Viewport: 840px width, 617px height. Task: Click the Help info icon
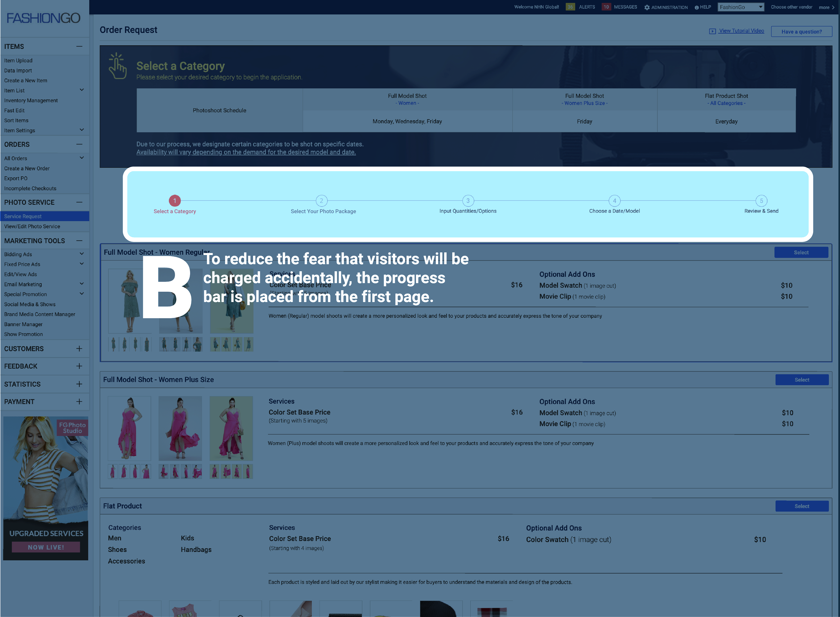click(x=696, y=7)
